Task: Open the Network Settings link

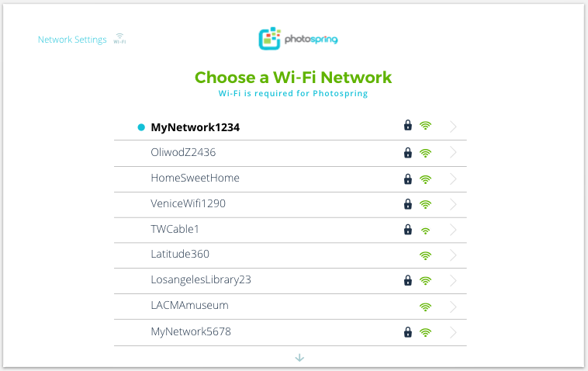Action: click(x=72, y=40)
